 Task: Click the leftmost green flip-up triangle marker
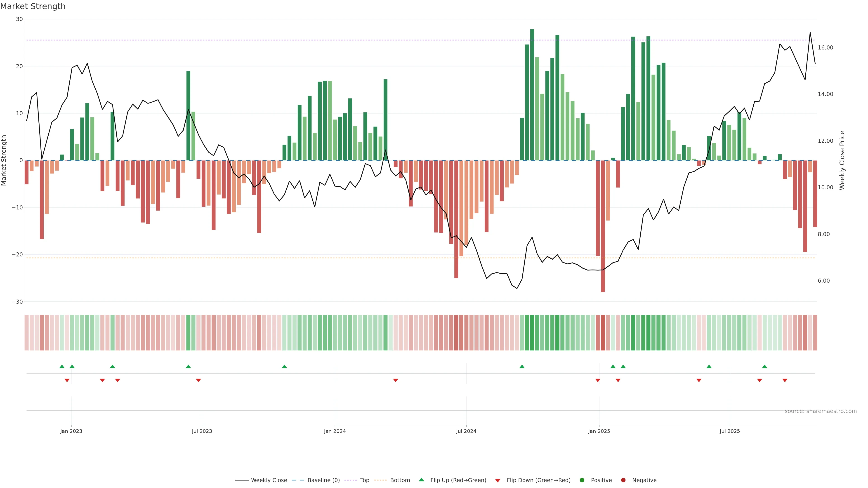pyautogui.click(x=62, y=366)
